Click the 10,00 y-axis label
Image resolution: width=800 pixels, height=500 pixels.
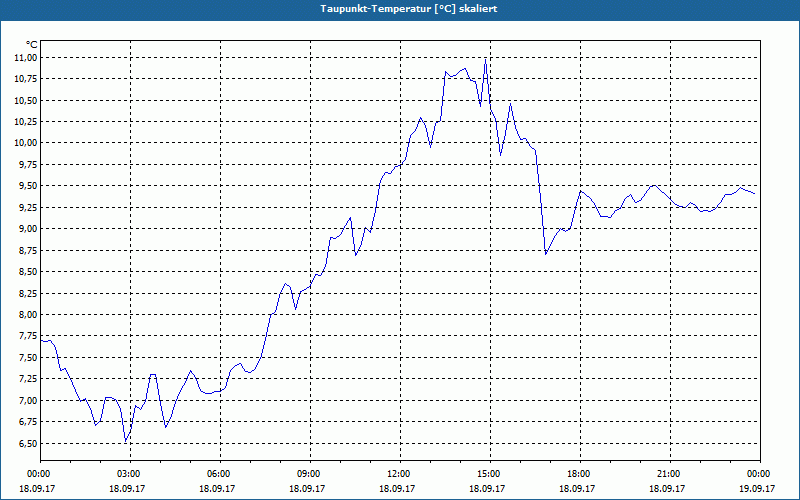pos(26,143)
